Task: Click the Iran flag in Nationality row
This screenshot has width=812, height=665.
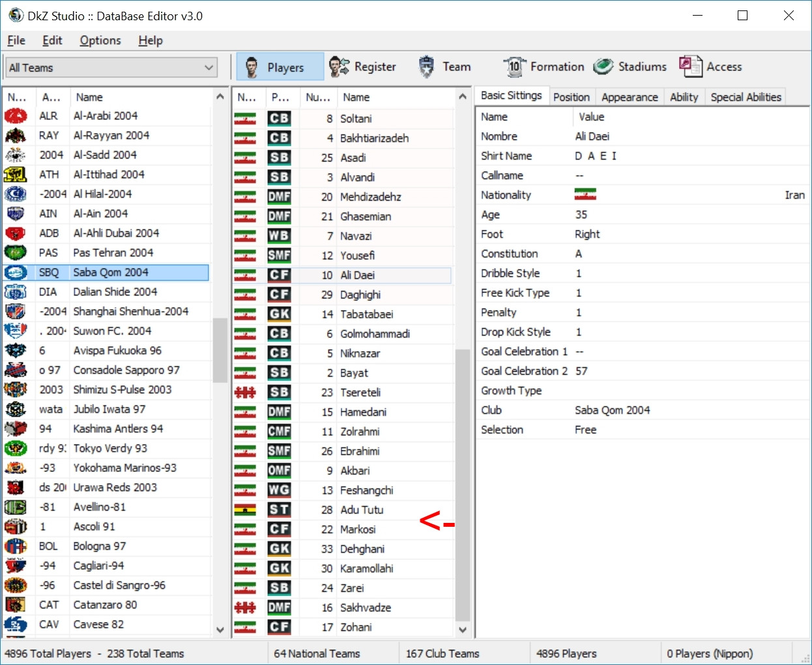Action: 585,195
